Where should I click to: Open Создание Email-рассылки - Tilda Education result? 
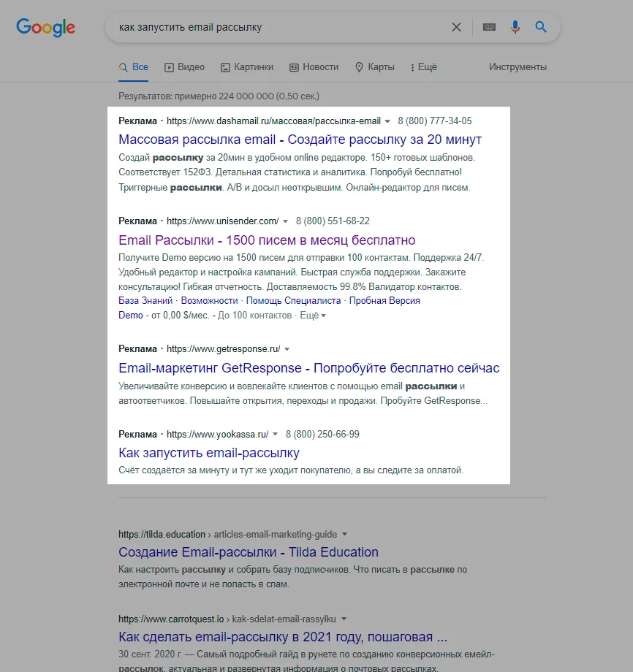(249, 552)
